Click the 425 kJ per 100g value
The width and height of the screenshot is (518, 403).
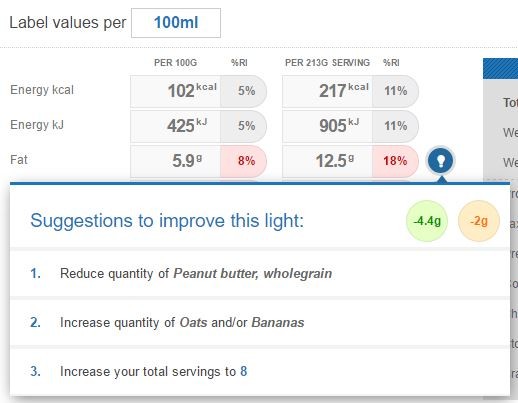[175, 126]
